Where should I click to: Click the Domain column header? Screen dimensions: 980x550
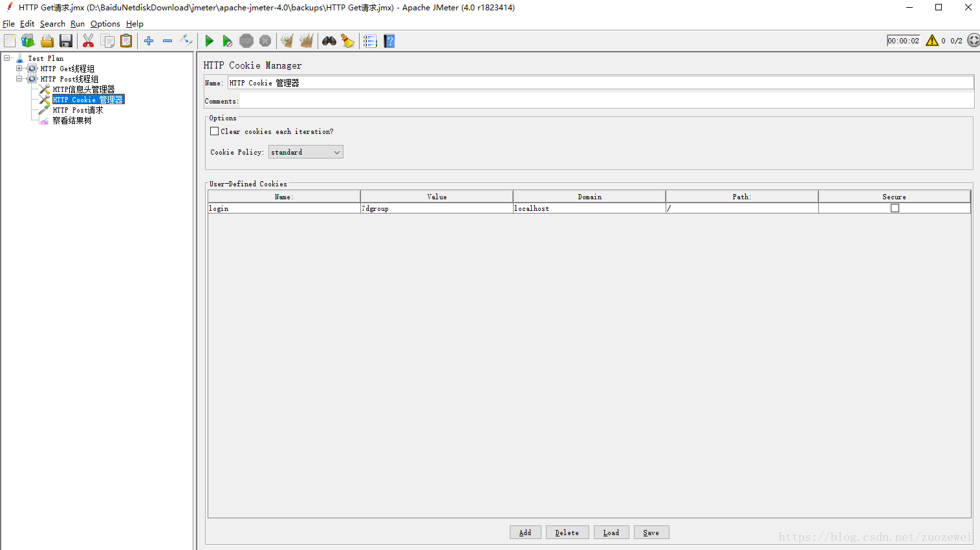pos(589,197)
